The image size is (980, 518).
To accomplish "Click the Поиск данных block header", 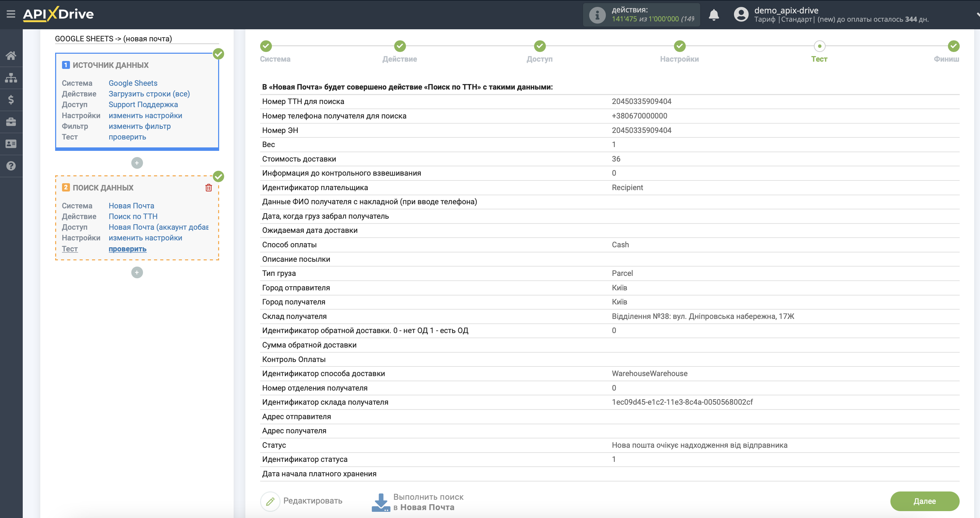I will click(x=103, y=187).
